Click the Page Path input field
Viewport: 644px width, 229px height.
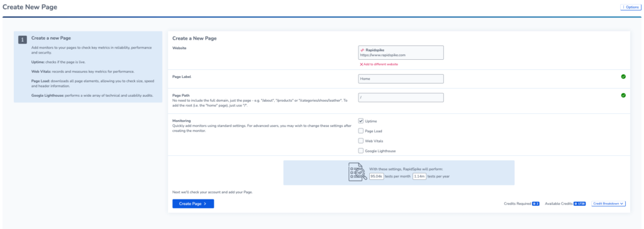[401, 98]
